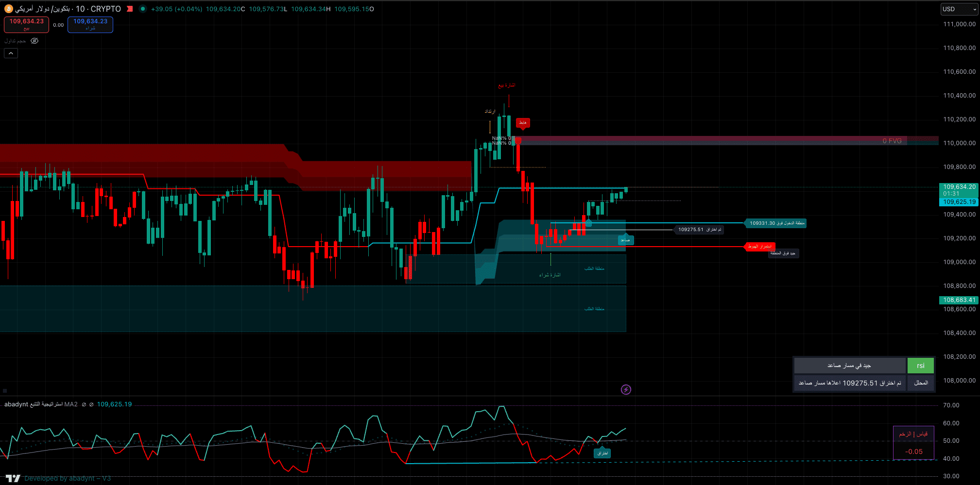The width and height of the screenshot is (980, 485).
Task: Click the red sell price button
Action: (x=26, y=24)
